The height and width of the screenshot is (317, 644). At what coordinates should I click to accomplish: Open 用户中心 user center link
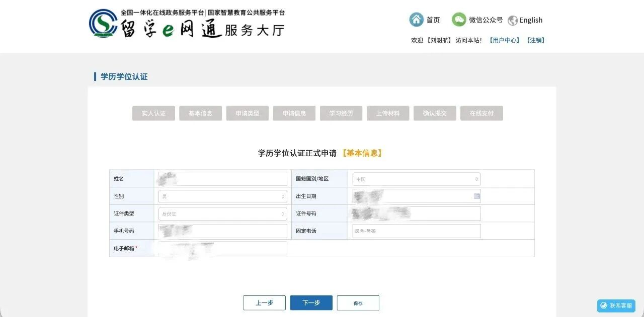coord(505,40)
